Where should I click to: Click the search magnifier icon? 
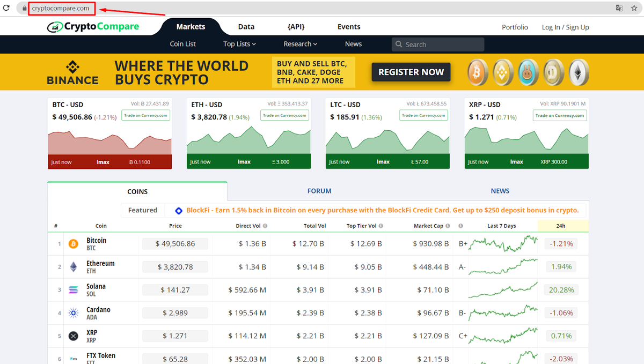pos(399,44)
